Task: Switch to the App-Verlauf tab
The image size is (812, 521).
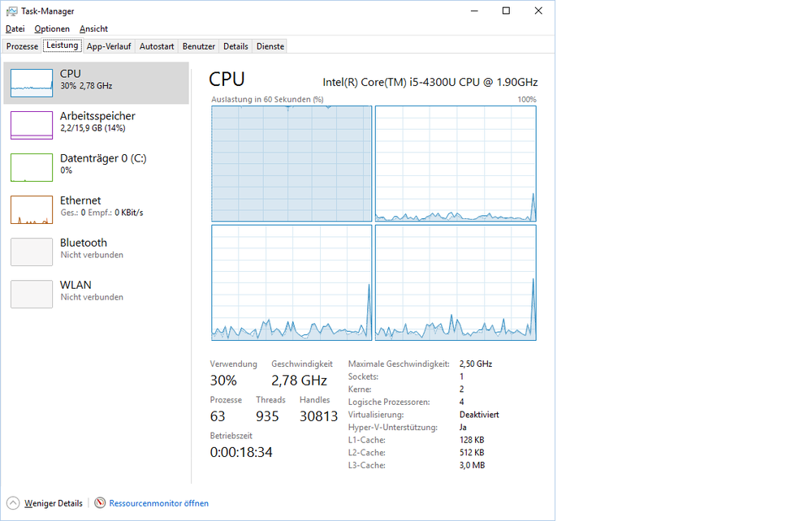Action: (109, 46)
